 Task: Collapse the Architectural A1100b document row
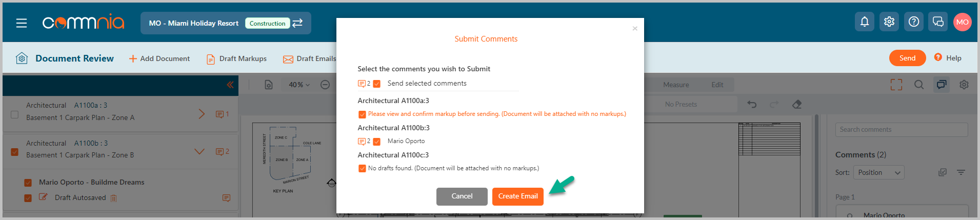click(199, 151)
